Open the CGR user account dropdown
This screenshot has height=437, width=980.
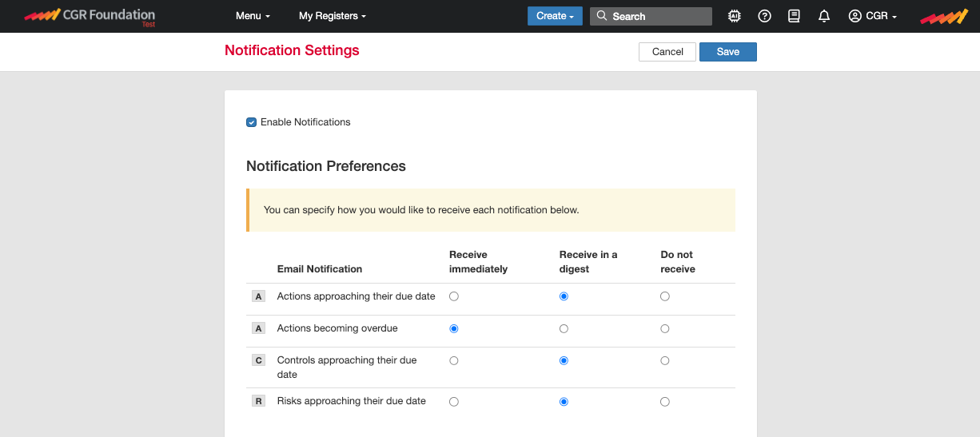tap(873, 16)
